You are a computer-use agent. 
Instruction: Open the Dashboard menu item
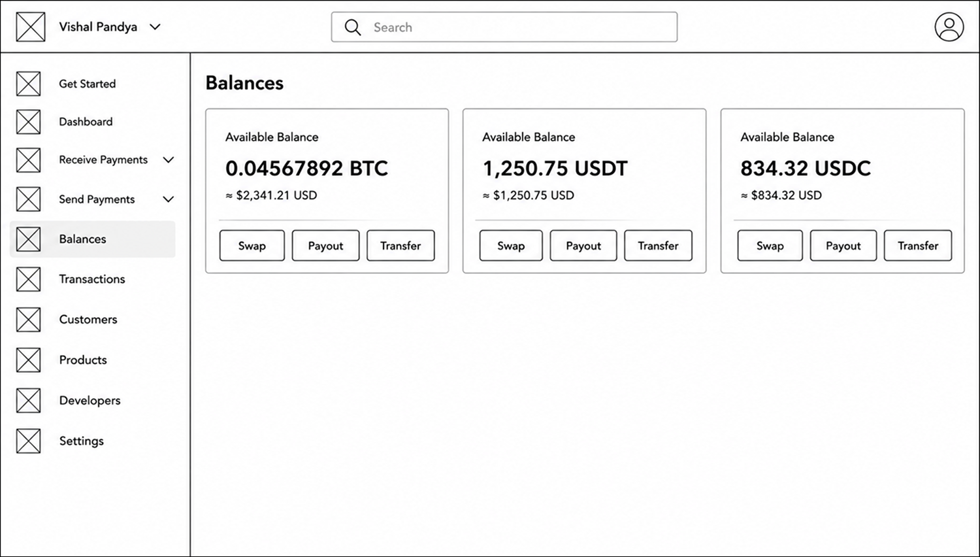(x=86, y=122)
